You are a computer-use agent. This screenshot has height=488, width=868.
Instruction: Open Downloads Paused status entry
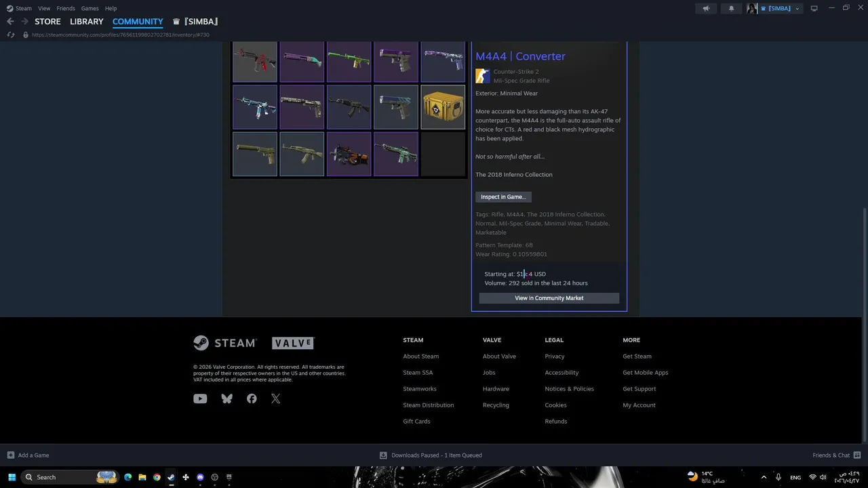click(431, 455)
